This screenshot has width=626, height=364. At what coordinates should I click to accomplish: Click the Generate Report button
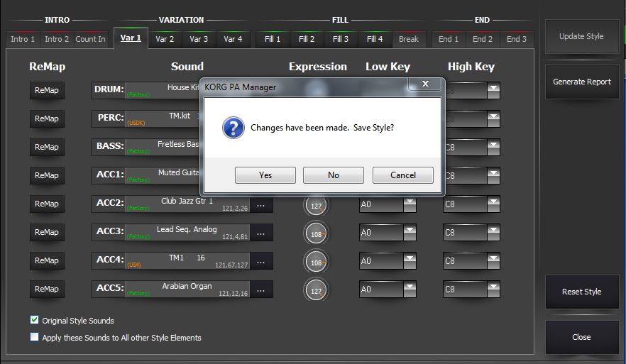[581, 82]
